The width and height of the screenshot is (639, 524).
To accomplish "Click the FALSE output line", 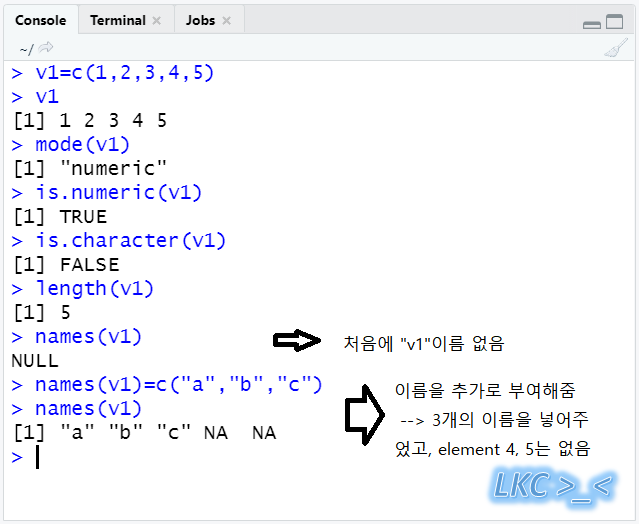I will coord(66,265).
